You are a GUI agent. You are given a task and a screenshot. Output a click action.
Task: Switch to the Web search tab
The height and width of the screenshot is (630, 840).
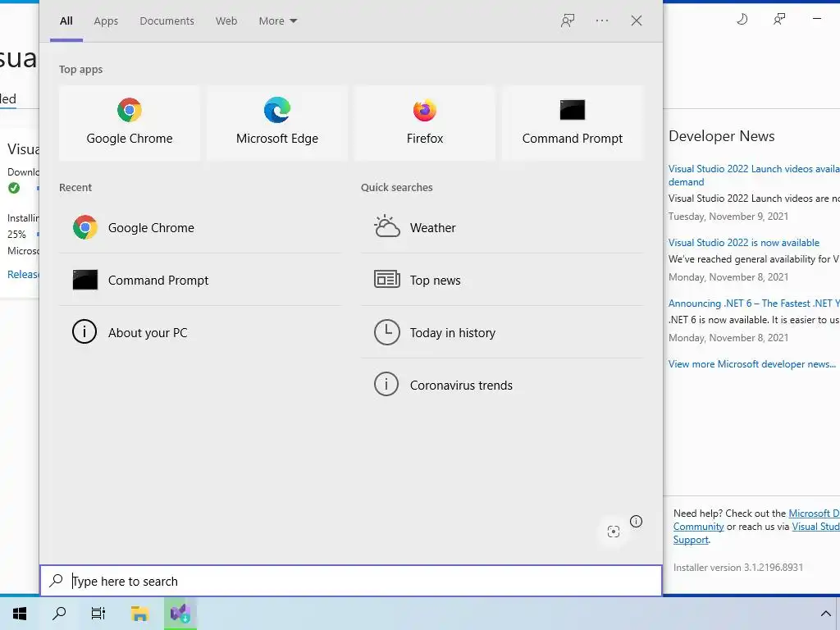coord(226,21)
